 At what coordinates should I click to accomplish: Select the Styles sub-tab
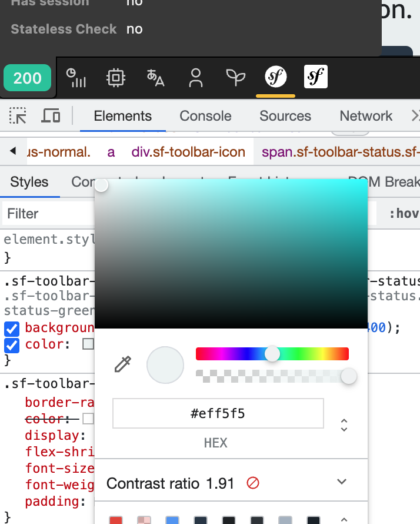(x=29, y=182)
